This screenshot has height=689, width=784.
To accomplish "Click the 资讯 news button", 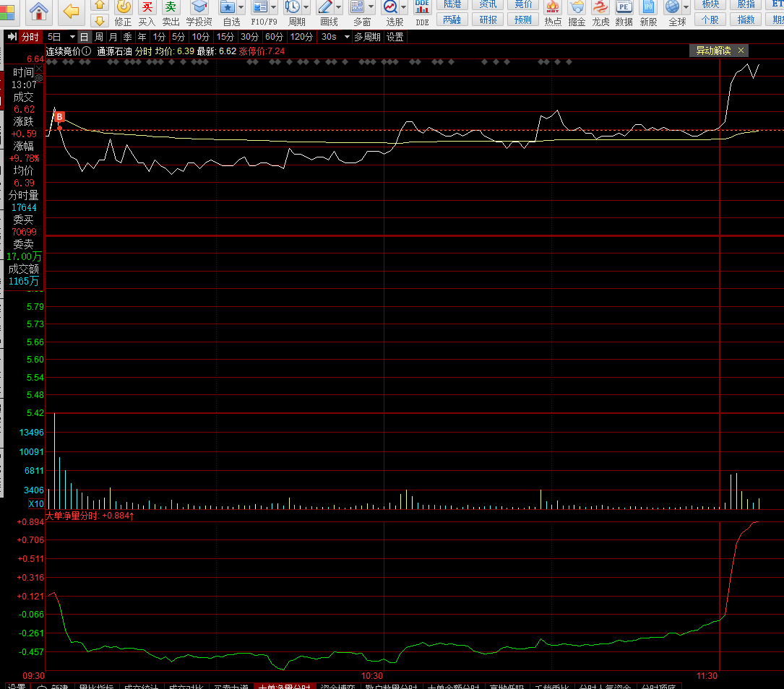I will [488, 4].
